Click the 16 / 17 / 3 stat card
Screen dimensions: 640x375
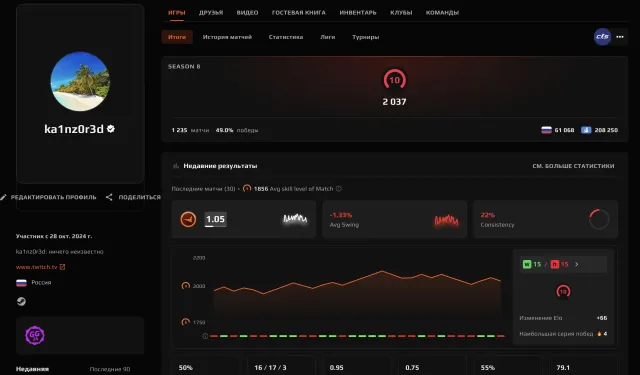[281, 366]
